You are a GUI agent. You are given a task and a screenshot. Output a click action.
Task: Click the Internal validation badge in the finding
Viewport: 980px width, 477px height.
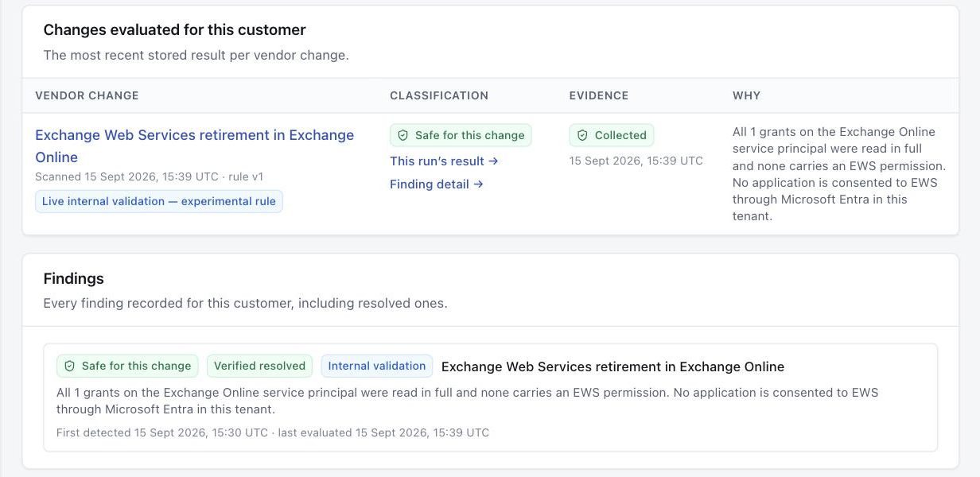click(377, 366)
